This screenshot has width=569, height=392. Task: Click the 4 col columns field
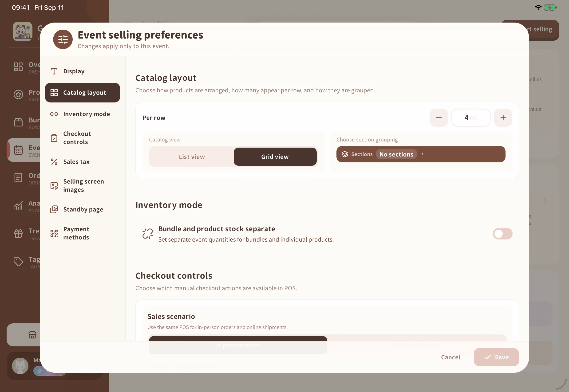(x=471, y=118)
